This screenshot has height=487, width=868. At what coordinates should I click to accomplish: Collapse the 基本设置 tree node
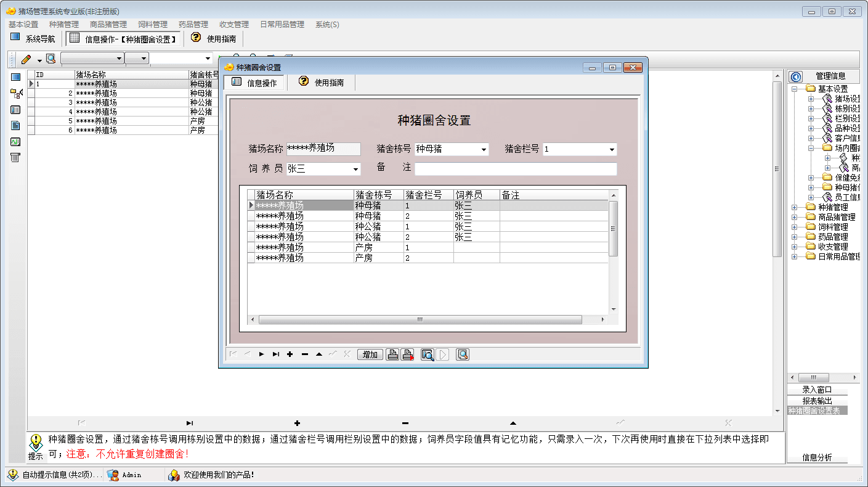pos(795,89)
